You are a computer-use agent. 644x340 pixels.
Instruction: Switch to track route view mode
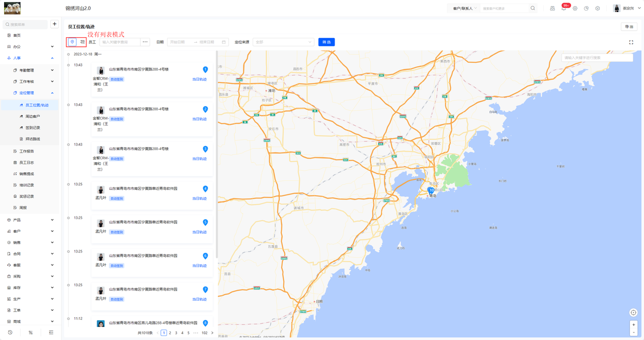(82, 42)
